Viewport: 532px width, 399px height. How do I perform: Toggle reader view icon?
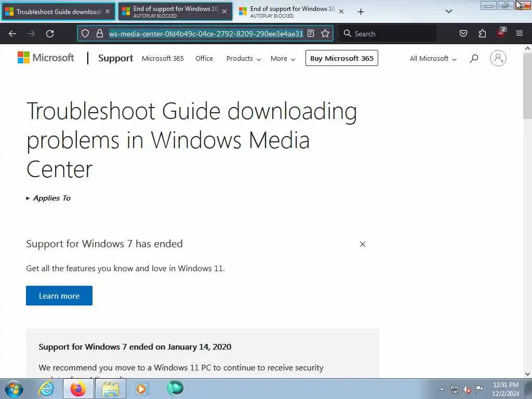pyautogui.click(x=311, y=33)
